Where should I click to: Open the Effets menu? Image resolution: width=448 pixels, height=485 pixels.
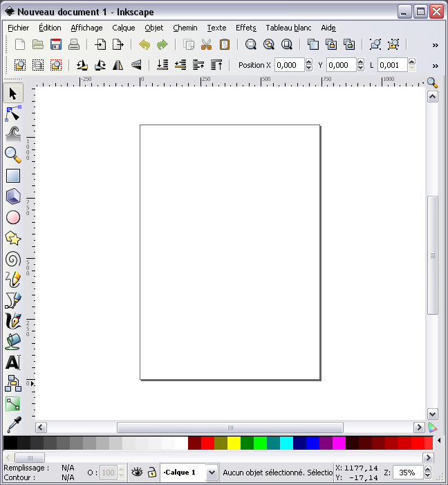point(246,28)
